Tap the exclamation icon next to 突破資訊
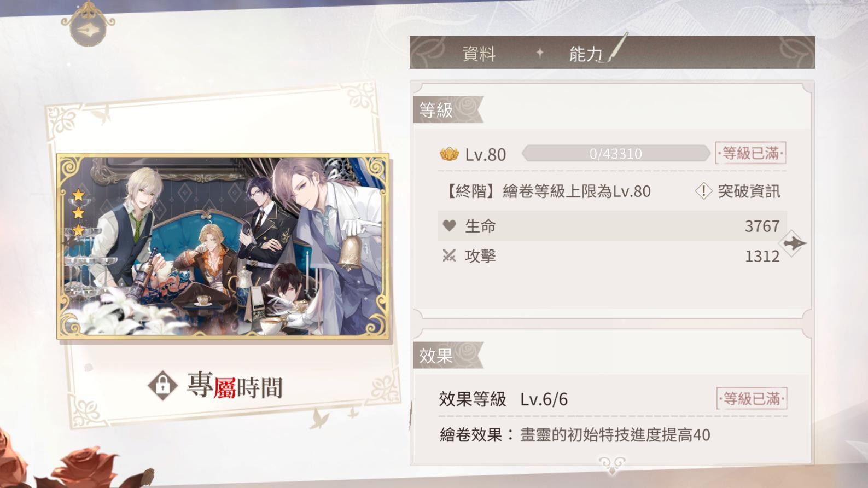Image resolution: width=868 pixels, height=488 pixels. click(703, 191)
